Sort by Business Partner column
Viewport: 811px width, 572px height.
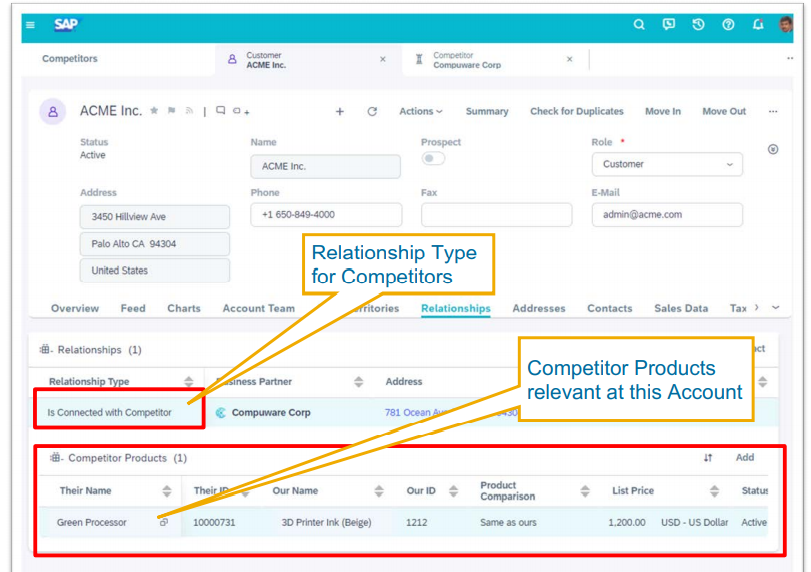tap(358, 382)
